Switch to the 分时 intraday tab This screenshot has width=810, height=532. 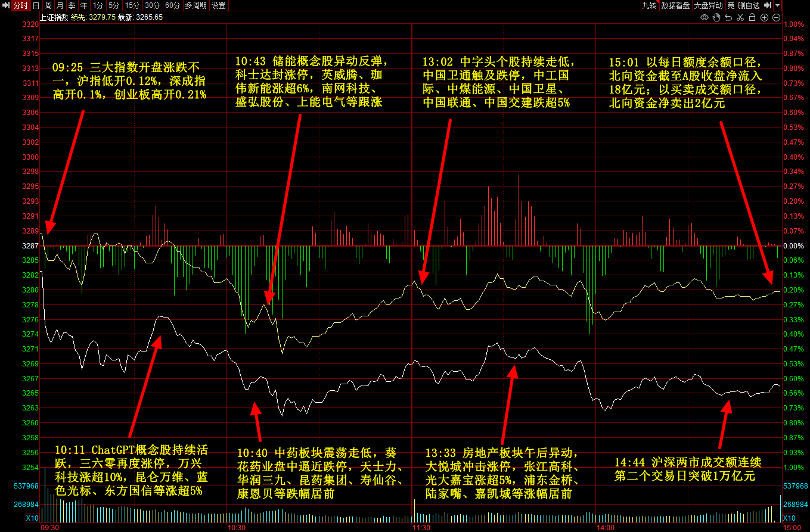point(20,5)
